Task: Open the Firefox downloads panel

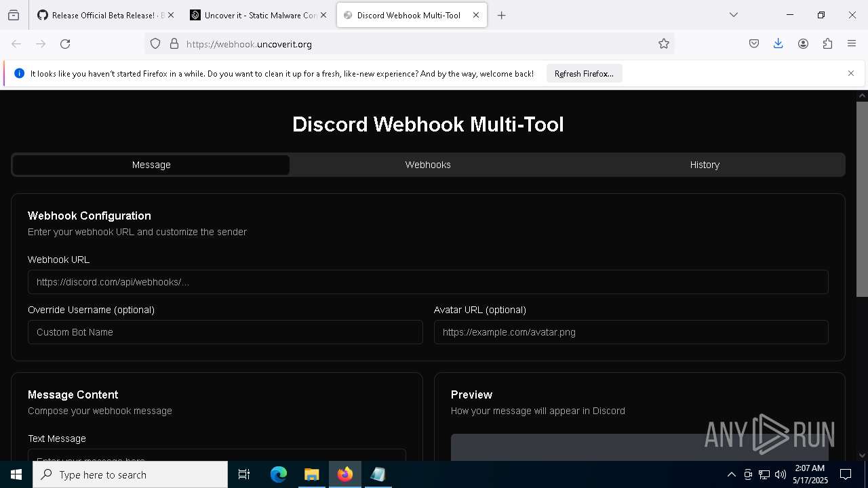Action: [x=778, y=44]
